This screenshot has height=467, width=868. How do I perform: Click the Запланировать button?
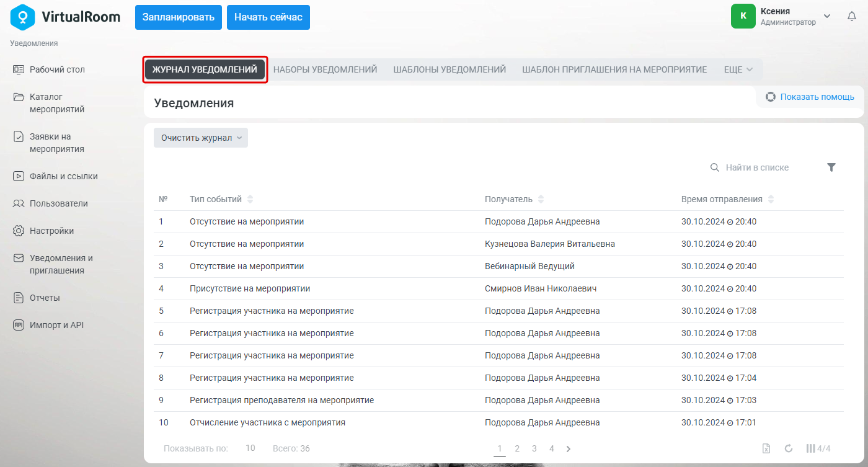click(179, 17)
